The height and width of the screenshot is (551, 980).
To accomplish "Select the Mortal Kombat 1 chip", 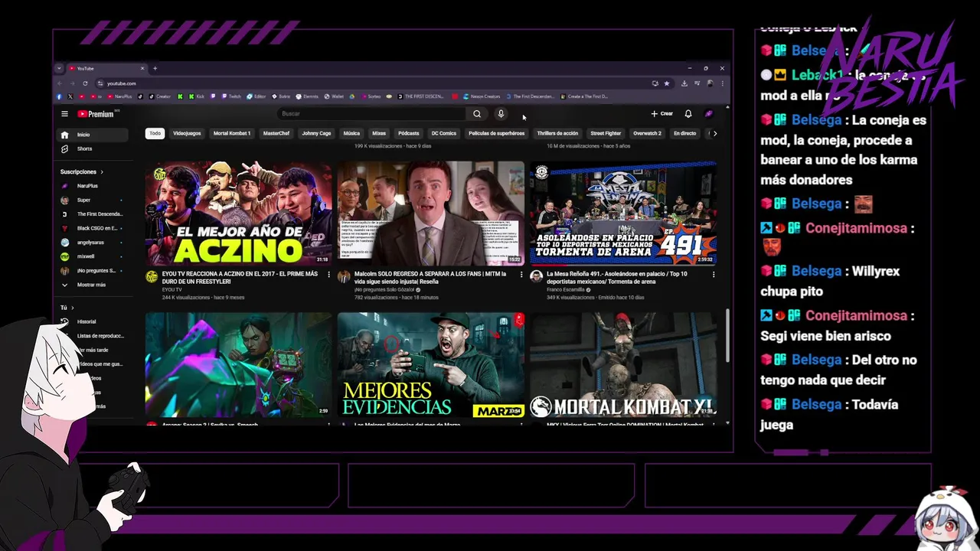I will [x=232, y=133].
